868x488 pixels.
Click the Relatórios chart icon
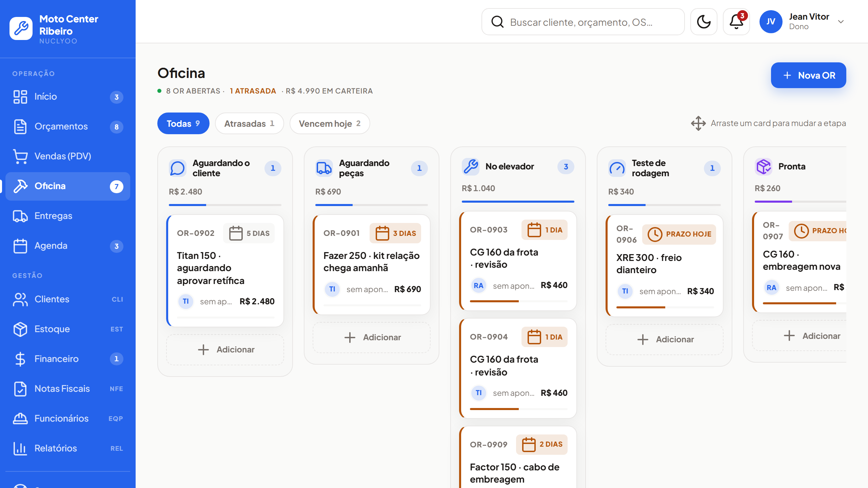pos(20,448)
